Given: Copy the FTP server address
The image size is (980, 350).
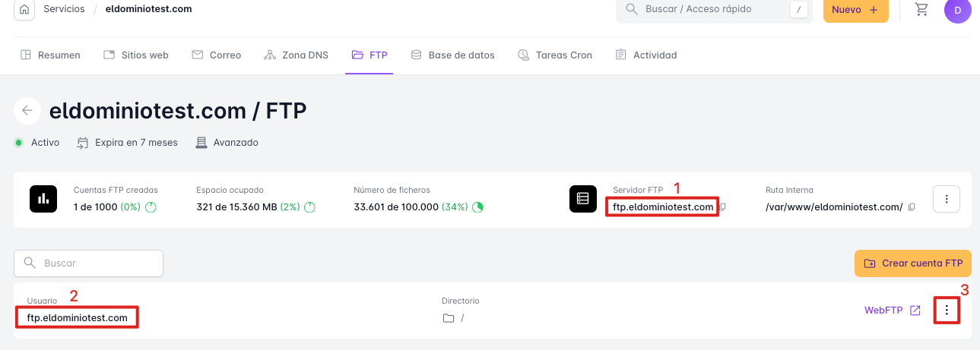Looking at the screenshot, I should 723,207.
